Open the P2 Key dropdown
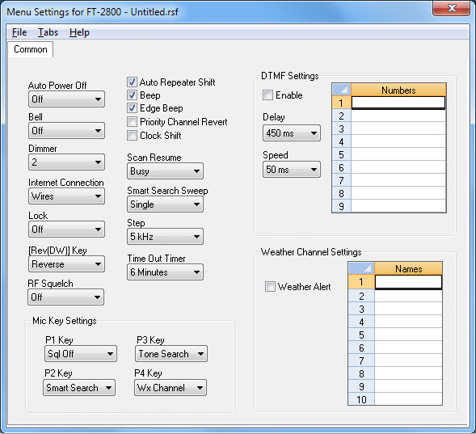The width and height of the screenshot is (476, 434). click(79, 388)
